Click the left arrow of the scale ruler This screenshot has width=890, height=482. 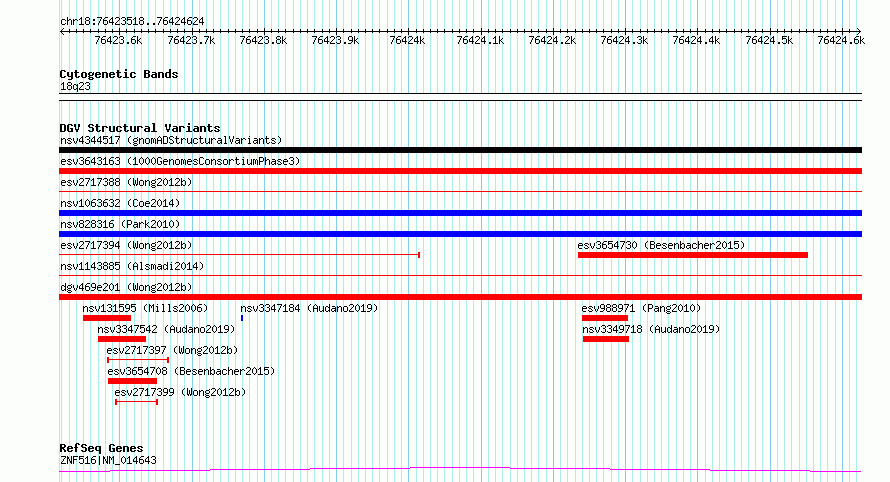(62, 32)
